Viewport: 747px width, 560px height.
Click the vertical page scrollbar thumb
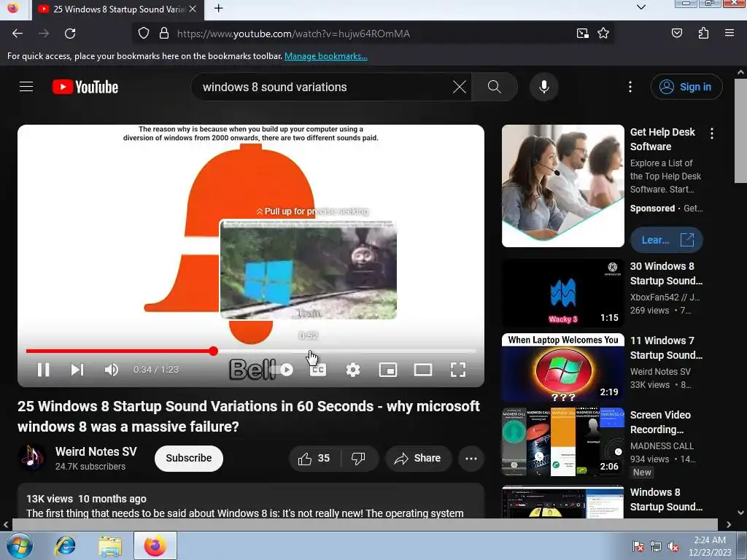[740, 131]
